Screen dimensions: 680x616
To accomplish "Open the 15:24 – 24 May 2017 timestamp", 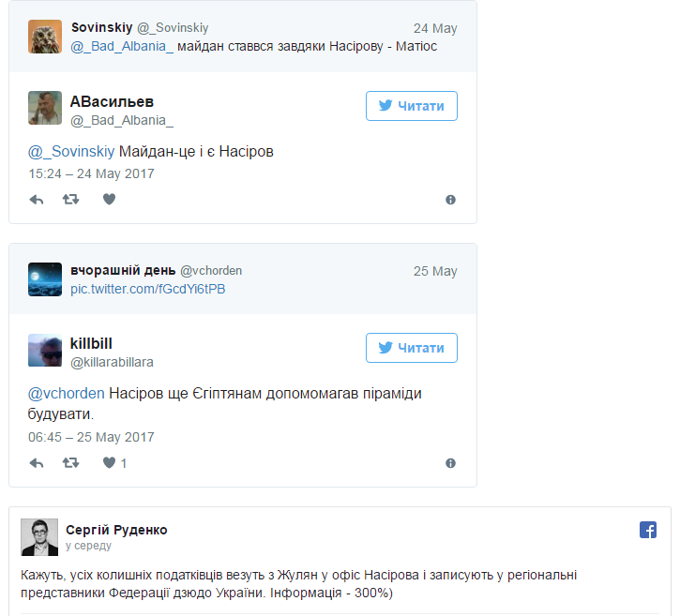I will (92, 173).
